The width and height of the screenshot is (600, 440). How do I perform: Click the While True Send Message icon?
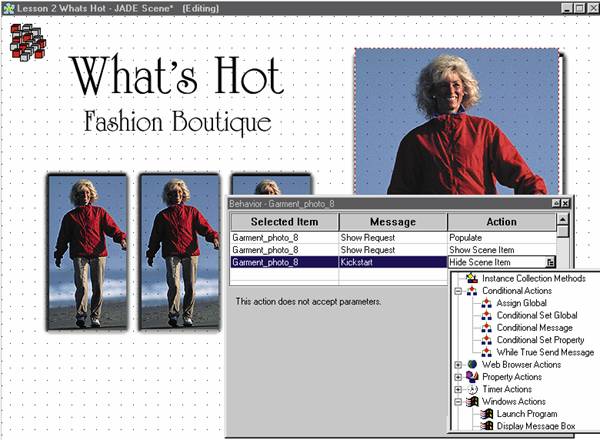487,352
